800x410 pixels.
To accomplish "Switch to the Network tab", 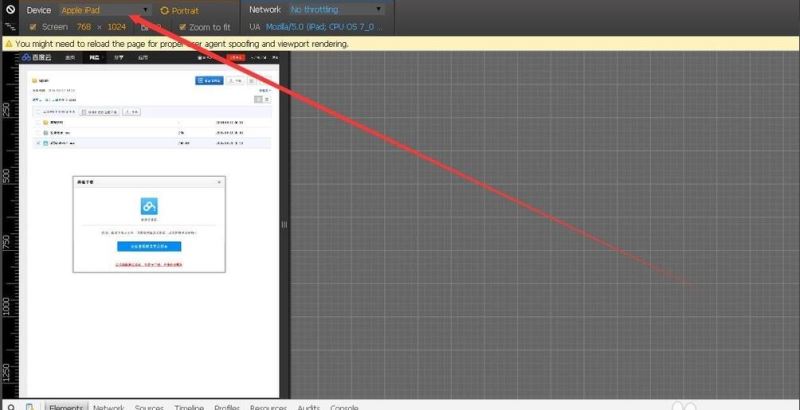I will [x=109, y=407].
